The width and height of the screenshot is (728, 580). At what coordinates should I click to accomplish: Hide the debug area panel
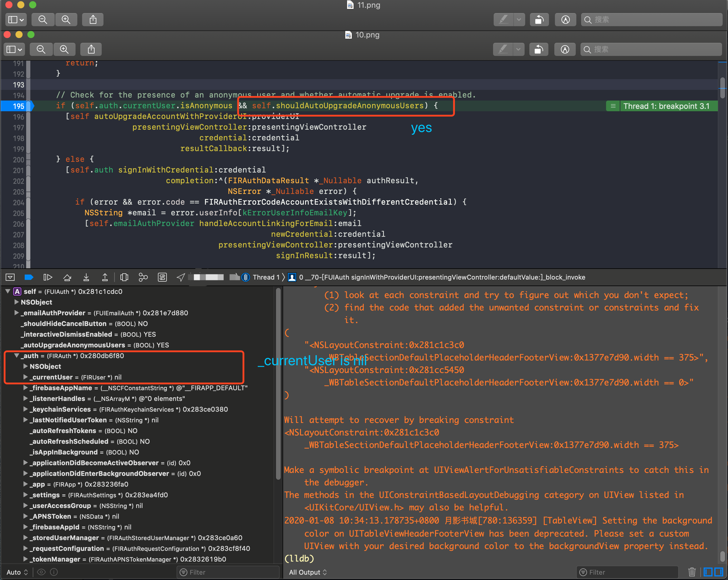click(x=10, y=277)
